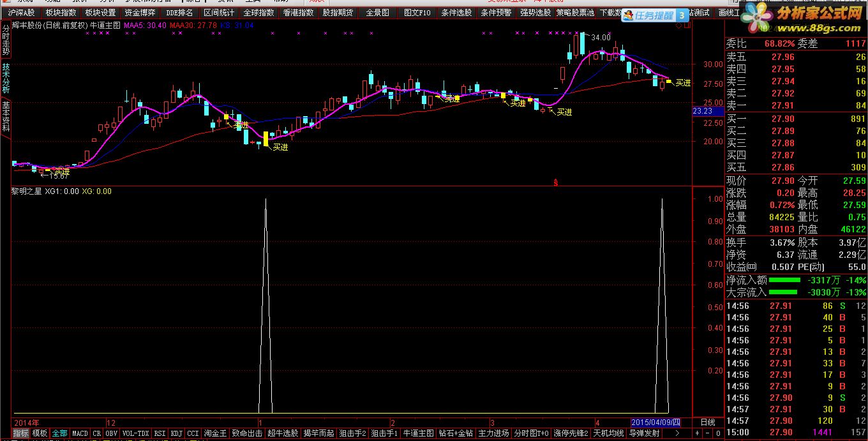
Task: Open 策略股票池 toolbar button
Action: 575,12
